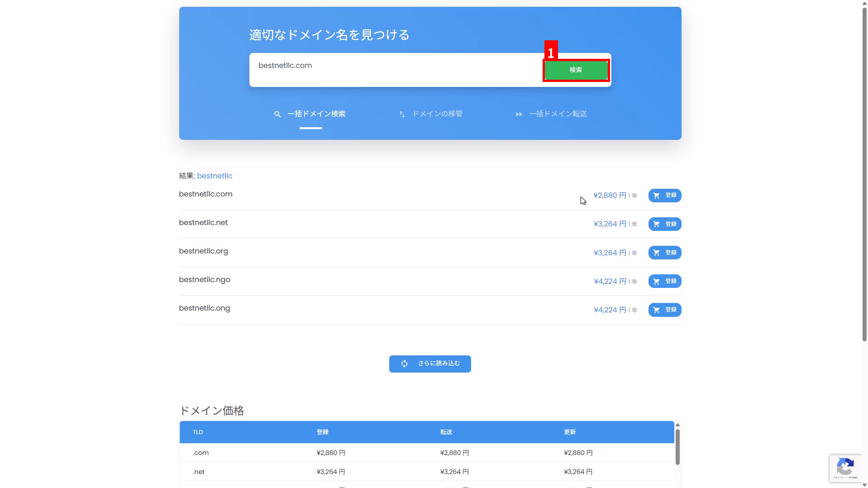Click the price table scrollbar up arrow

click(x=677, y=425)
